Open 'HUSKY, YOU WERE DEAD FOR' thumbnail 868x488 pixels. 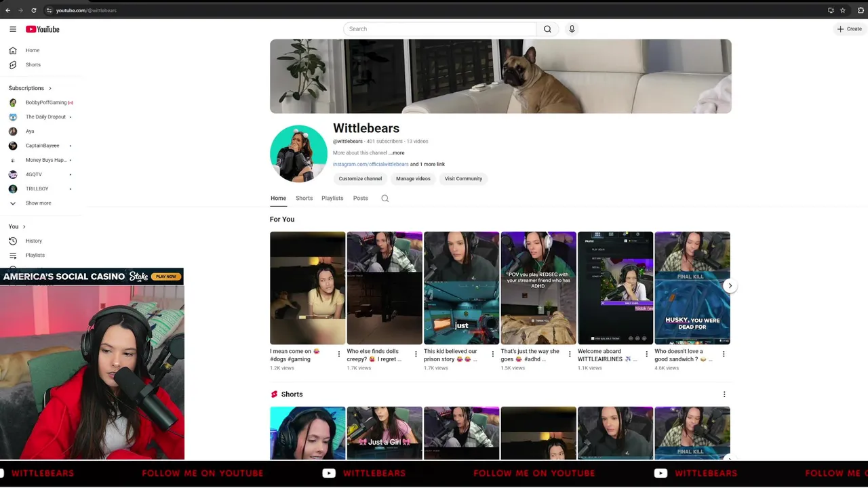click(692, 288)
